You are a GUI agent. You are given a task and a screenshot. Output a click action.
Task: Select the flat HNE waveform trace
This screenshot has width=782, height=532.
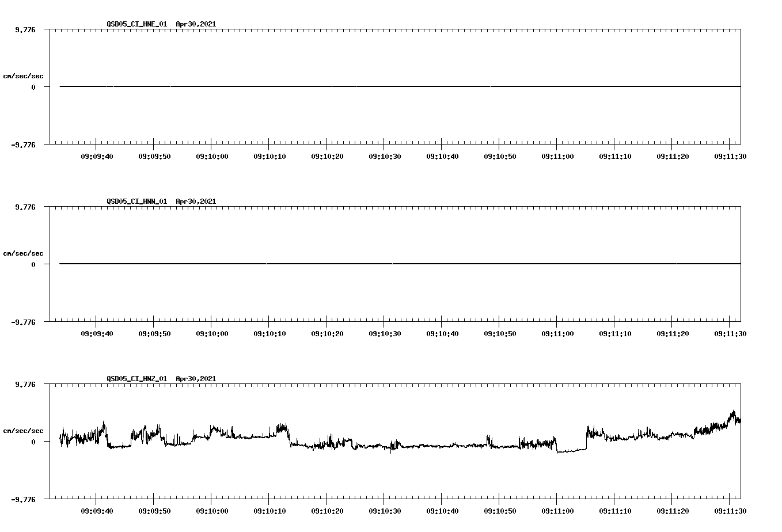click(346, 85)
